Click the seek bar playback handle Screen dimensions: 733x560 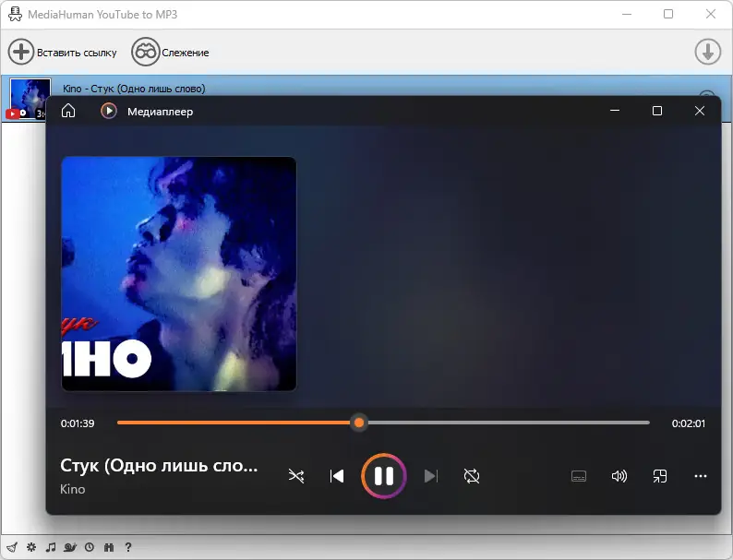[359, 423]
